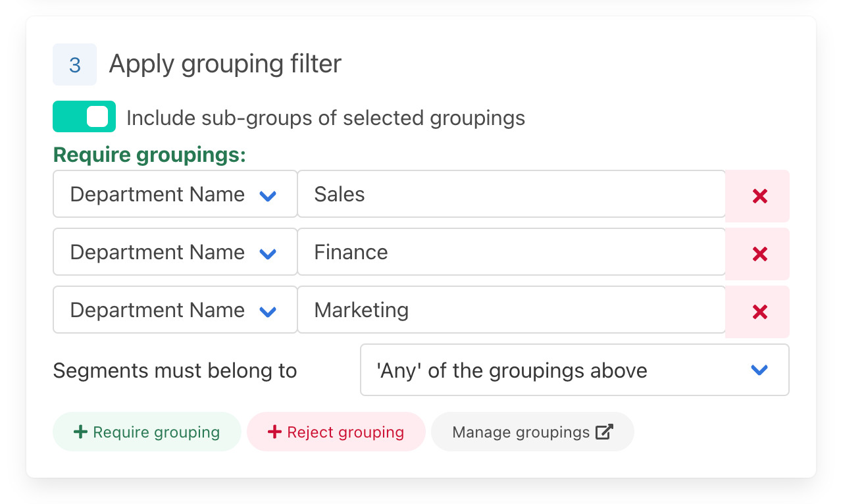
Task: Click the Finance grouping value field
Action: (511, 252)
